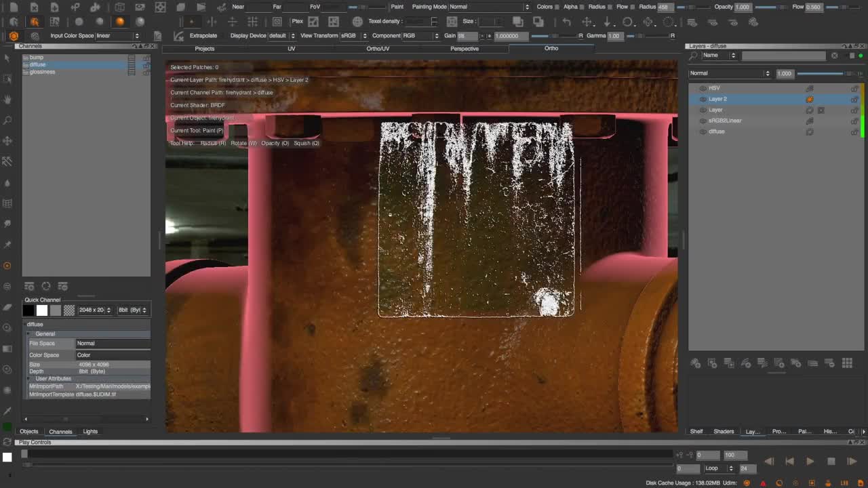
Task: Toggle visibility of the sRGB2Linear layer
Action: click(x=703, y=121)
